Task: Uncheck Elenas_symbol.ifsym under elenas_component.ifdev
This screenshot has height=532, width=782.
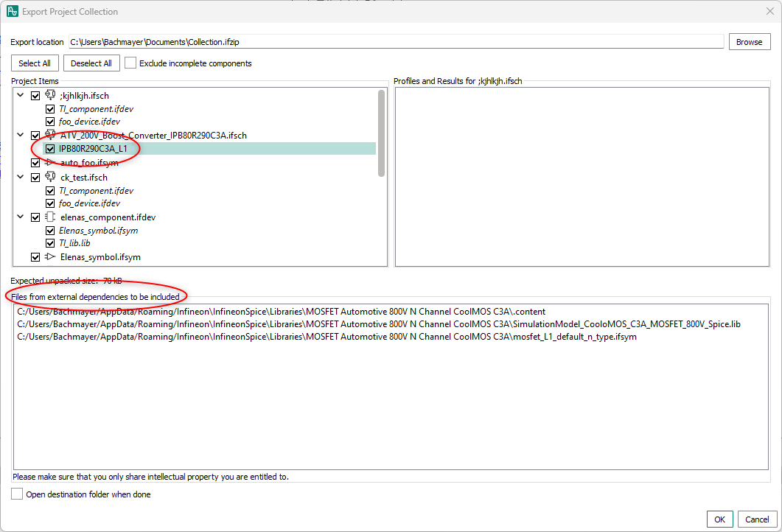Action: [x=50, y=231]
